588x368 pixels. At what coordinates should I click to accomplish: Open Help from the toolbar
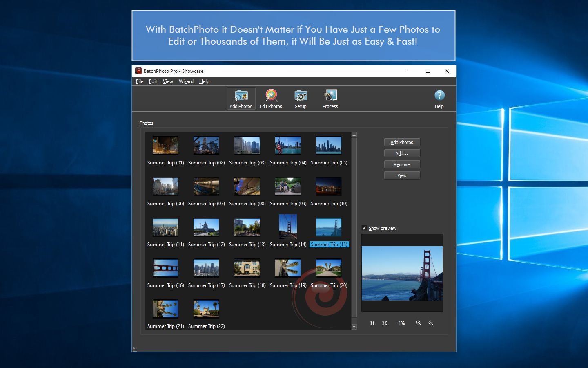[439, 99]
